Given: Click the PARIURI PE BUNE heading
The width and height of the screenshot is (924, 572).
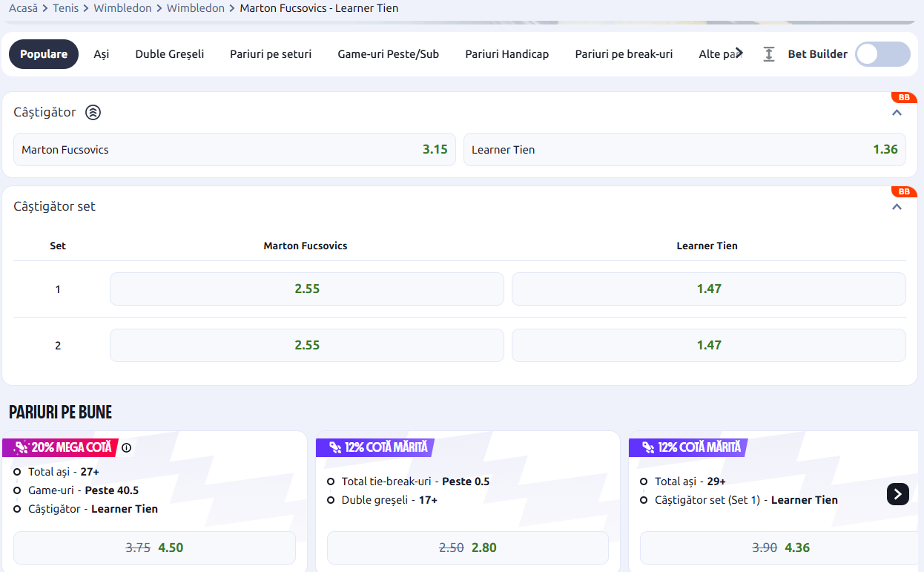Looking at the screenshot, I should coord(60,412).
